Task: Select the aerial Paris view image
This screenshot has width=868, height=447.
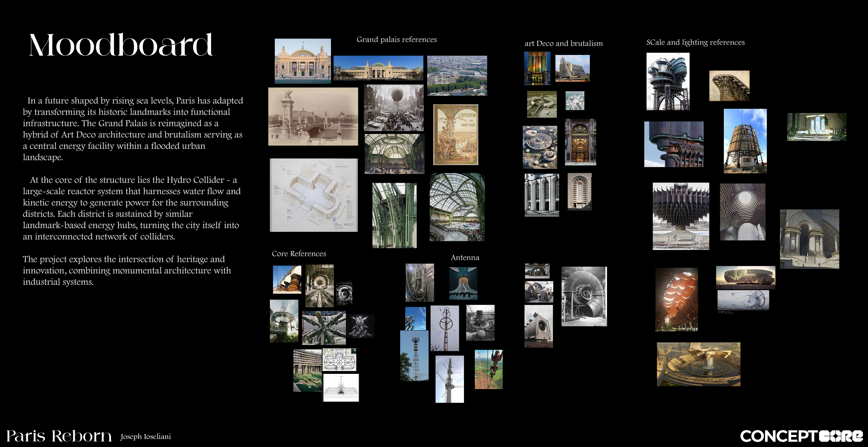Action: tap(457, 76)
